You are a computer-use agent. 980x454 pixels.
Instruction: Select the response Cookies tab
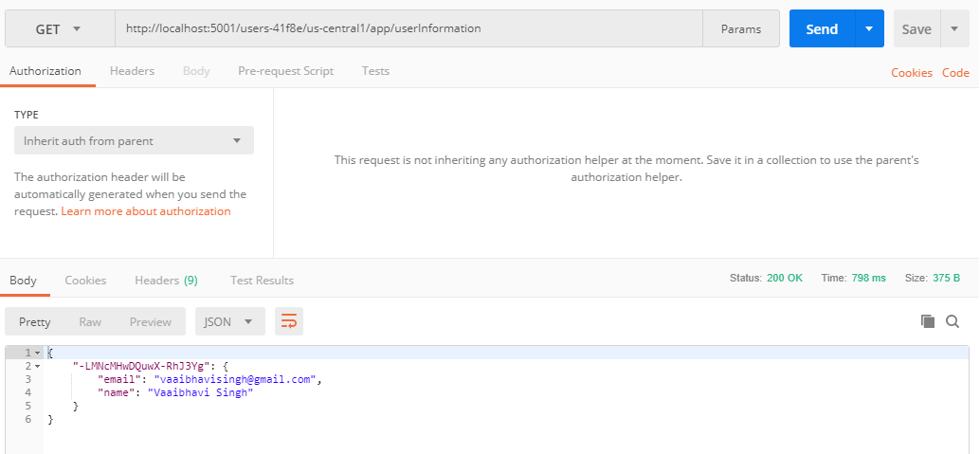[x=85, y=281]
